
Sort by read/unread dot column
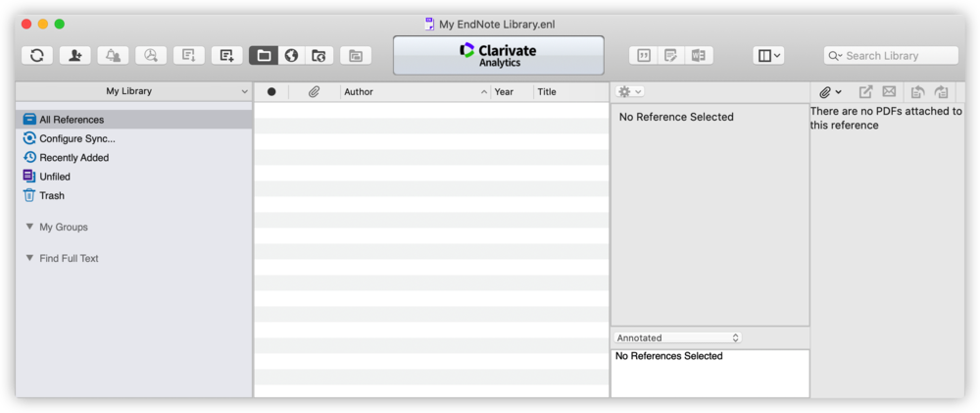271,92
